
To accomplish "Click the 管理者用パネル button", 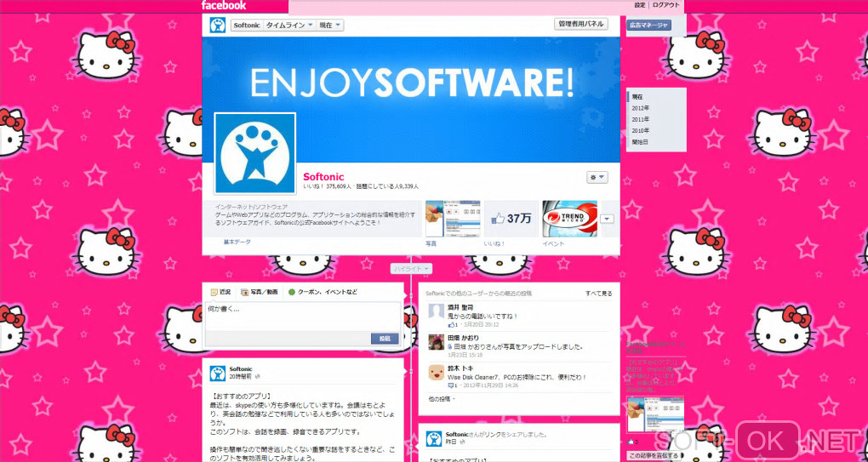I will point(581,25).
